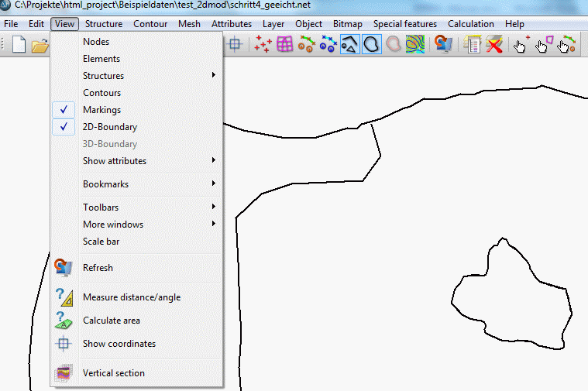Open the Bitmap menu
Viewport: 588px width, 391px height.
(348, 24)
